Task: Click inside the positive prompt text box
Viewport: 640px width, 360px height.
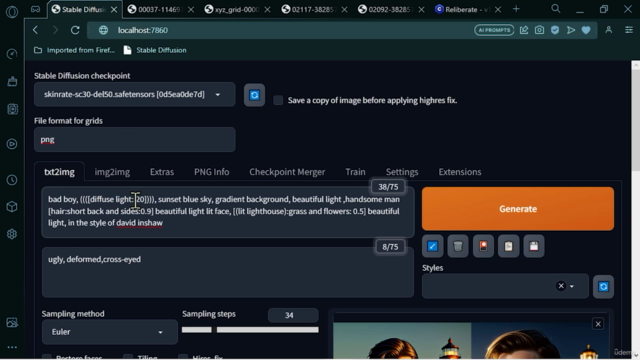Action: 228,212
